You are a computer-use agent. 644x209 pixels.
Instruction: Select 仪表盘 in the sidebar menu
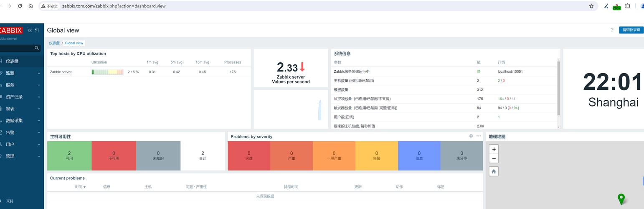point(22,61)
